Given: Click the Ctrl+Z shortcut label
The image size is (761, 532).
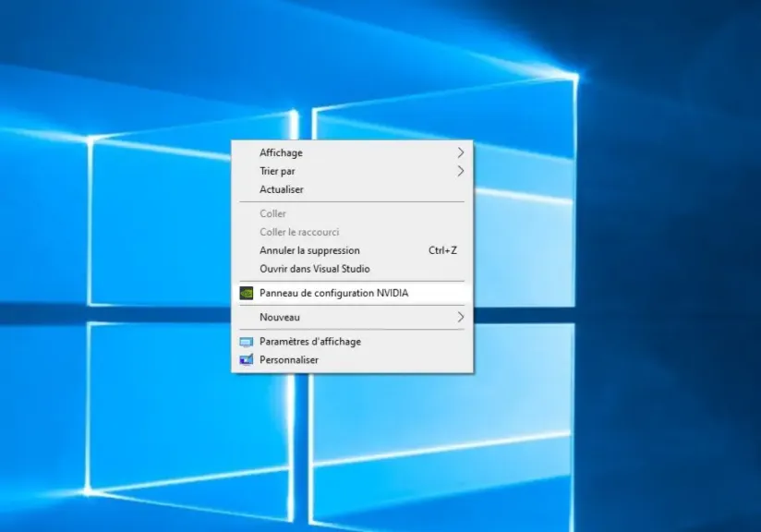Looking at the screenshot, I should coord(442,251).
